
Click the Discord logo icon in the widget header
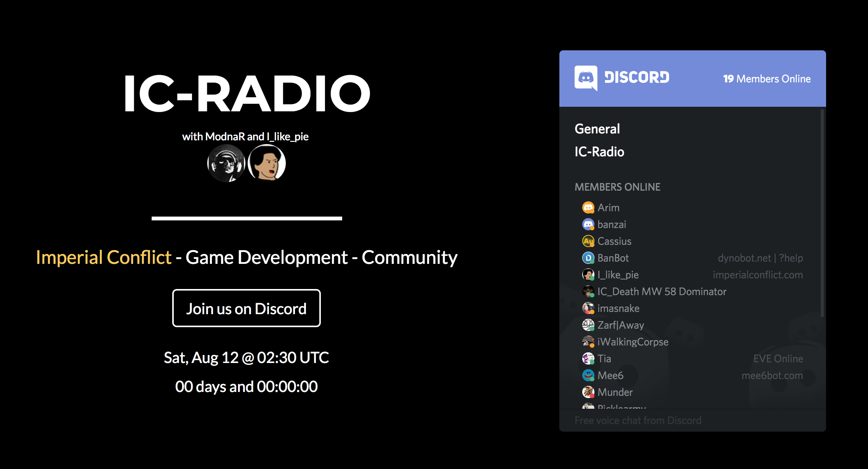(x=586, y=78)
